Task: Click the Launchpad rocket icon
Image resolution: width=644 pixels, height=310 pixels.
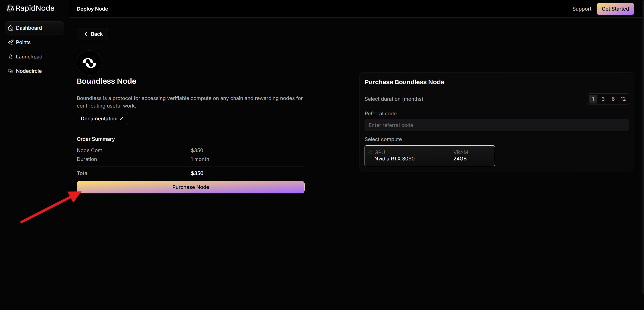Action: (11, 57)
